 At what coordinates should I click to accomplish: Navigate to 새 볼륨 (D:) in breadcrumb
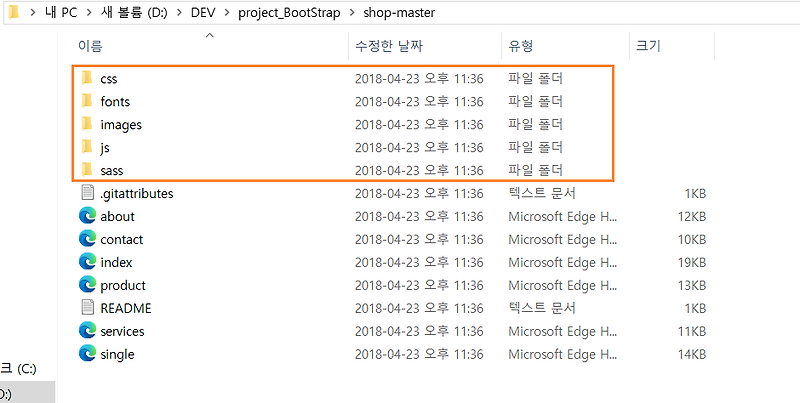[134, 13]
